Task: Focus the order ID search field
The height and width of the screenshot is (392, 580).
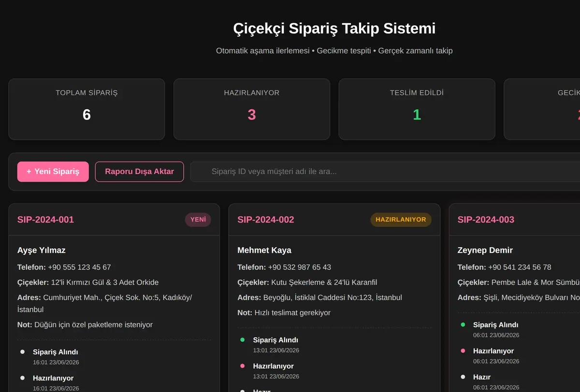Action: [385, 172]
